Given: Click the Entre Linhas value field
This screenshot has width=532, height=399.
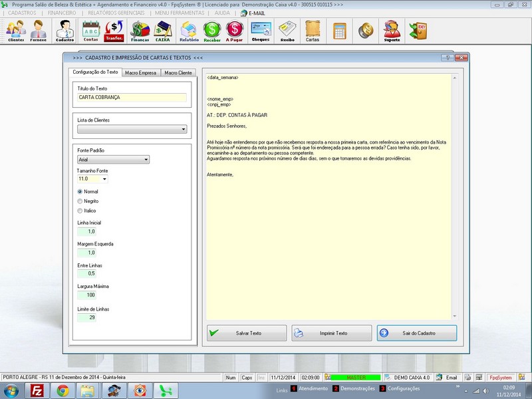Looking at the screenshot, I should pos(86,273).
